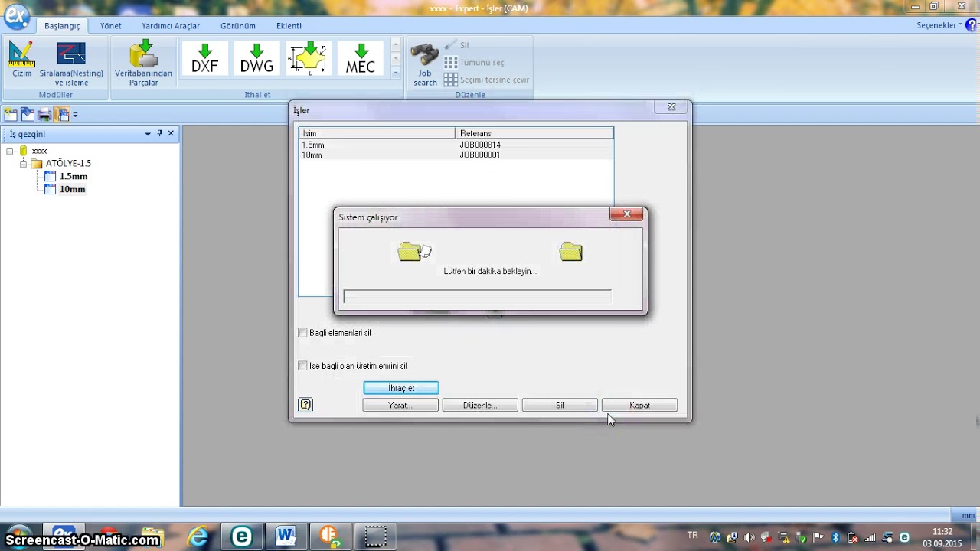Check Ise bagli olan üretim emrini sil
Image resolution: width=980 pixels, height=551 pixels.
click(x=302, y=366)
